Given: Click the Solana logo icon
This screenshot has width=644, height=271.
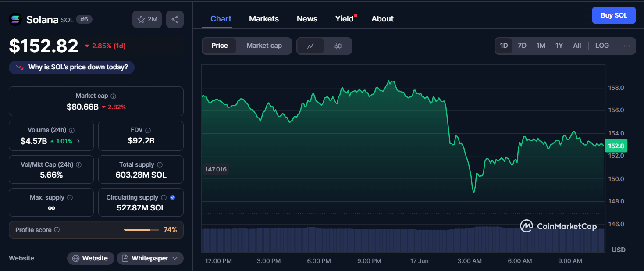Looking at the screenshot, I should click(x=15, y=19).
